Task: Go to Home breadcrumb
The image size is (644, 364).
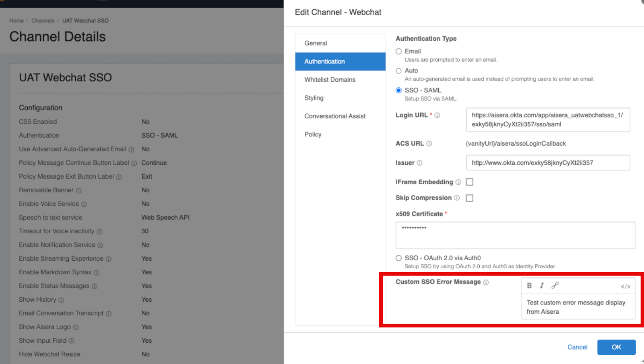Action: click(x=17, y=21)
